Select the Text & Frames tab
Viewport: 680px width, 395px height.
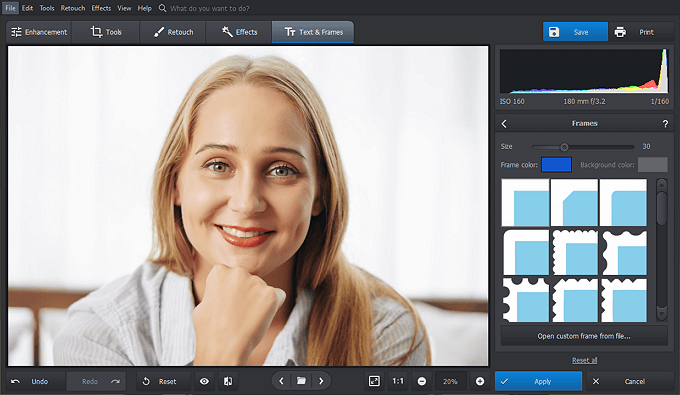pyautogui.click(x=313, y=32)
